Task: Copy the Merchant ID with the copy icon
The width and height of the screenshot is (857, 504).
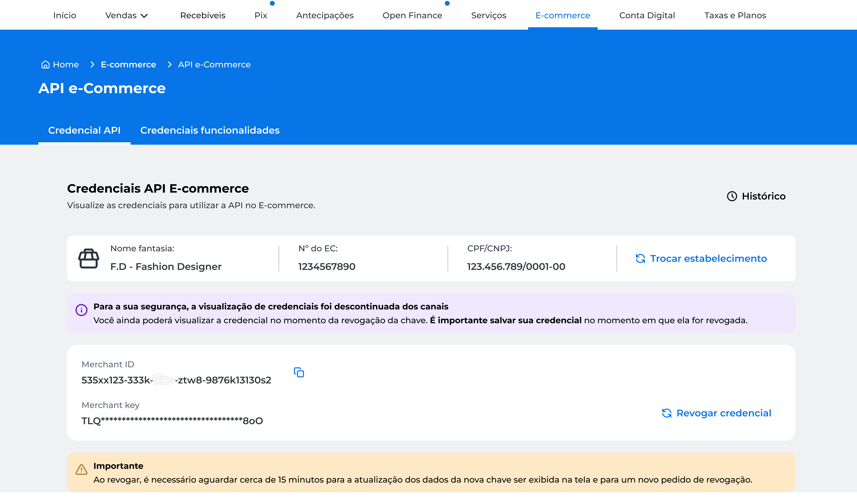Action: [299, 372]
